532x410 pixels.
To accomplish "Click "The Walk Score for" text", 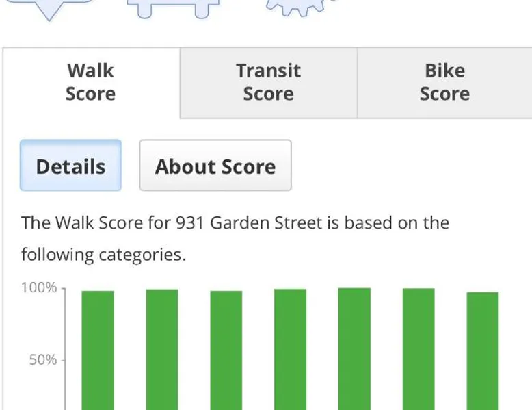I will pos(92,223).
